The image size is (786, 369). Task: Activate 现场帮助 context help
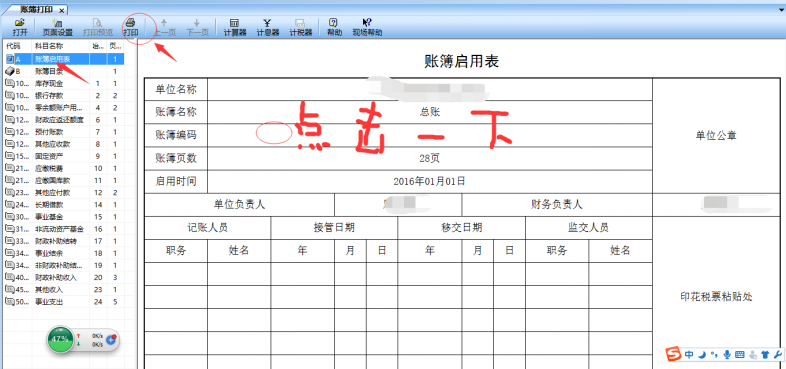[367, 28]
